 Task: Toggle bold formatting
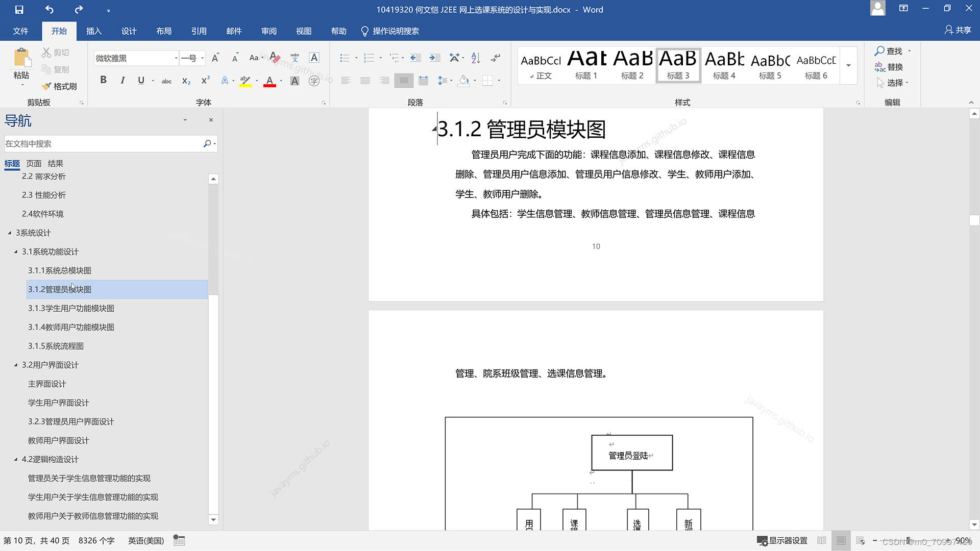[x=103, y=80]
